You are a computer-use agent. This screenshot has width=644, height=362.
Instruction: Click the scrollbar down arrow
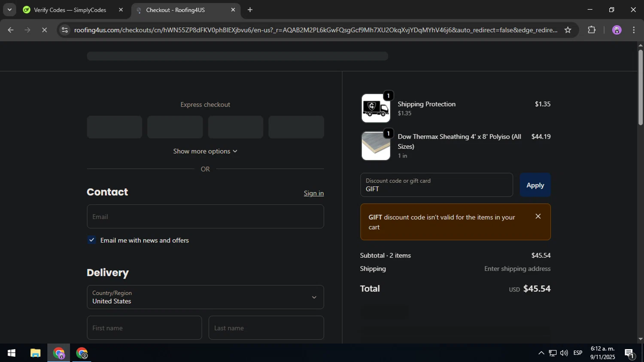[640, 339]
